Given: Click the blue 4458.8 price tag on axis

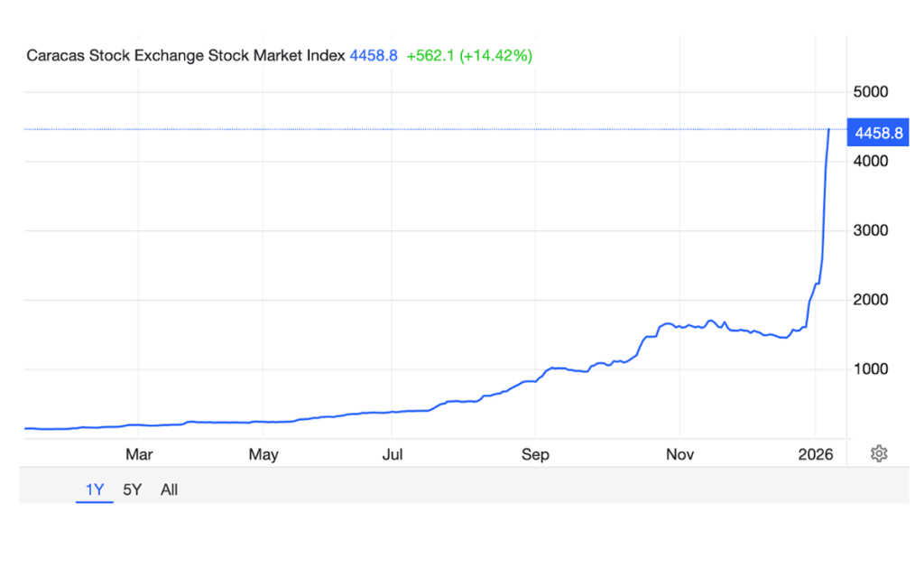Looking at the screenshot, I should click(x=878, y=133).
